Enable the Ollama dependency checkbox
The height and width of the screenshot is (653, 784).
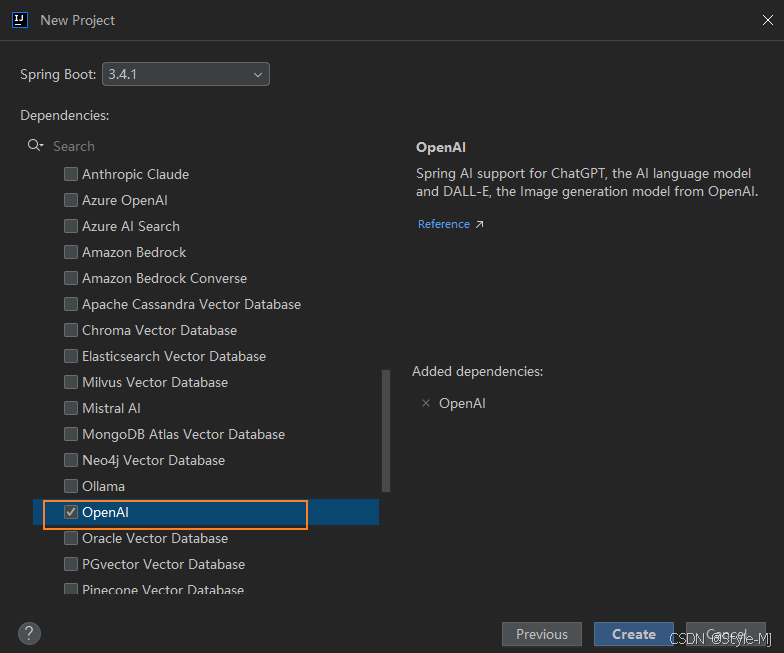click(71, 486)
